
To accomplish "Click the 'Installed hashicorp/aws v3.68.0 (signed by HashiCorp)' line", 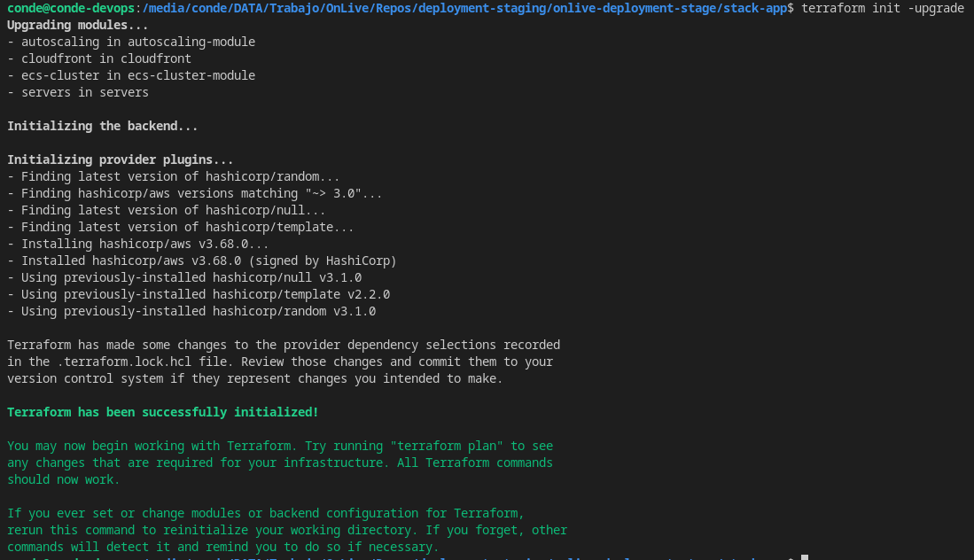I will click(x=202, y=261).
